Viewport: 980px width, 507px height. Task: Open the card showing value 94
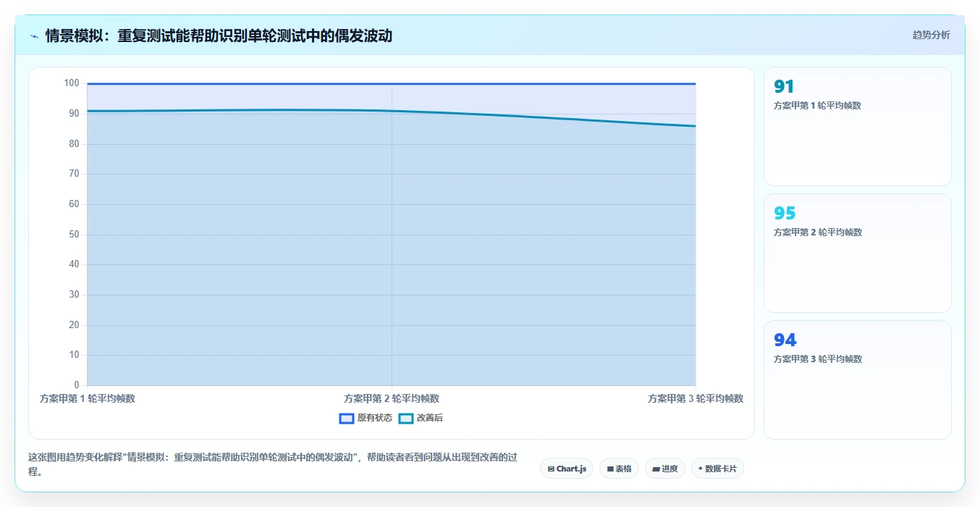[x=858, y=380]
